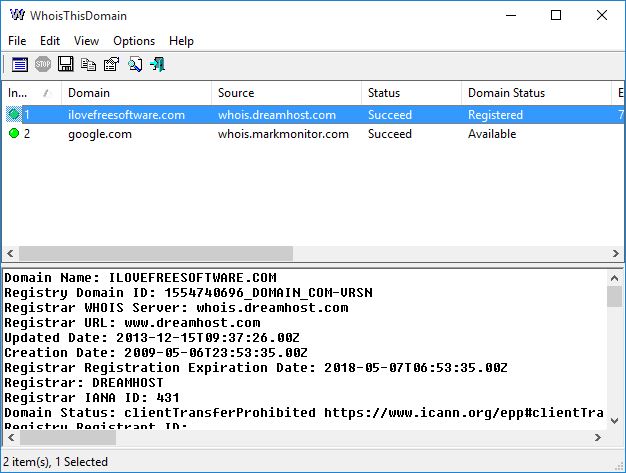This screenshot has height=473, width=626.
Task: Select the google.com domain cell
Action: 100,134
